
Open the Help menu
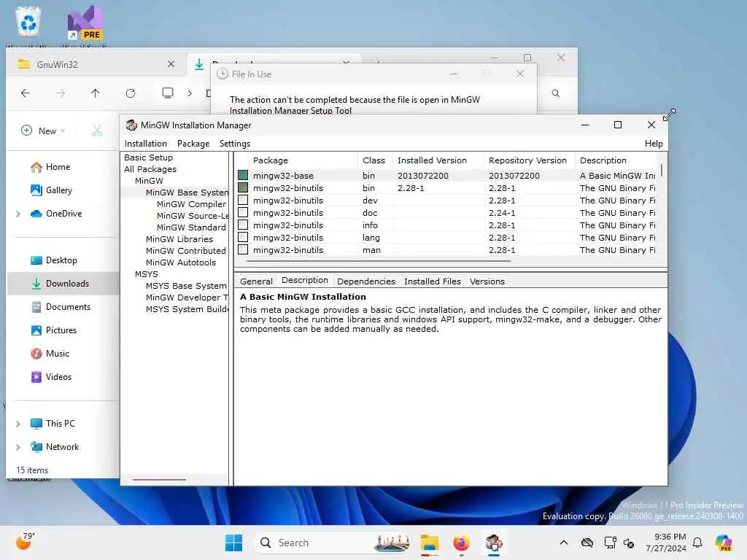tap(654, 144)
